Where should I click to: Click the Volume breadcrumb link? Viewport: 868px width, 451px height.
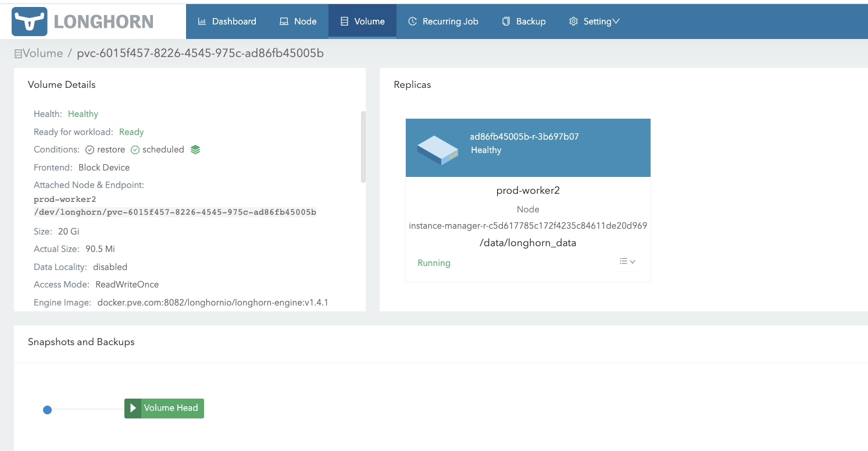click(42, 53)
